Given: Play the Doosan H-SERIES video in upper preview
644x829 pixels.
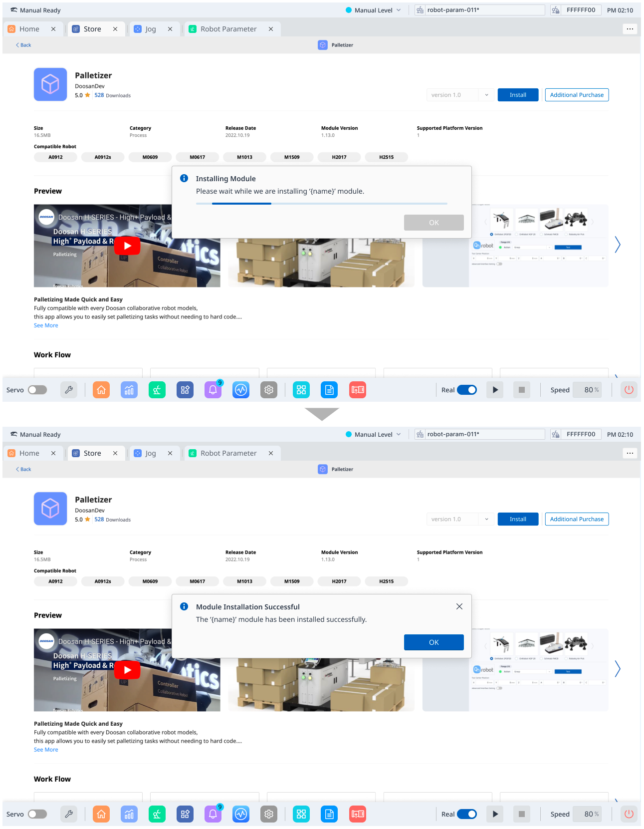Looking at the screenshot, I should coord(127,246).
